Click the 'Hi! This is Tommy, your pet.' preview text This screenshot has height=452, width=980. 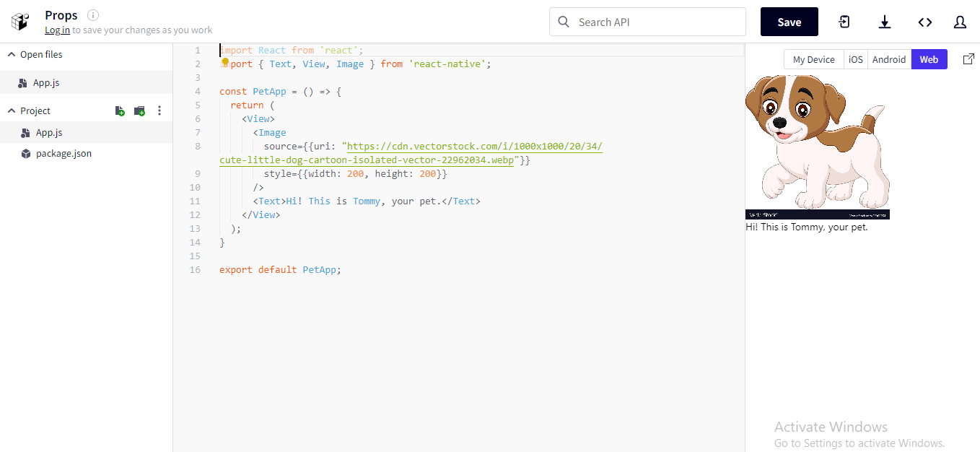point(807,227)
